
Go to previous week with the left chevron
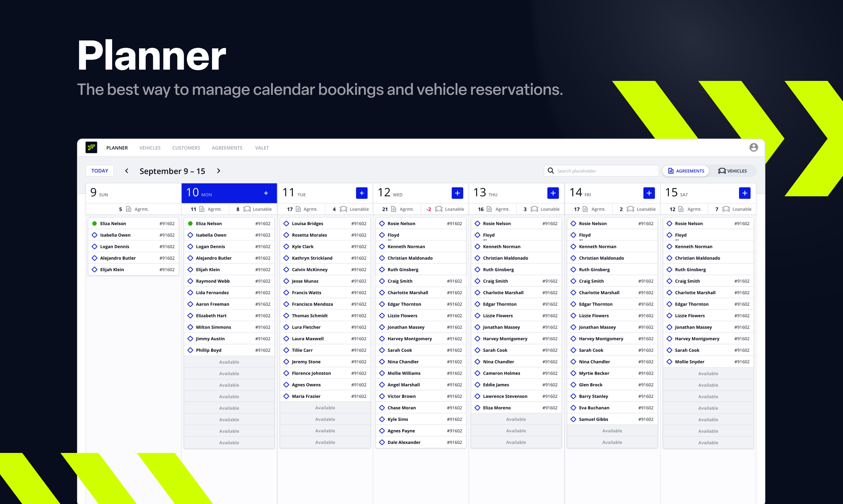[126, 171]
